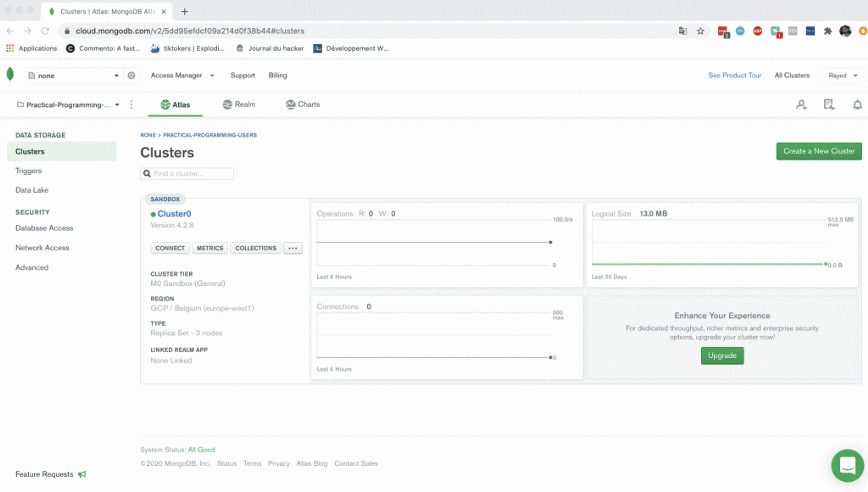This screenshot has height=492, width=868.
Task: Open Database Access in the sidebar
Action: (x=44, y=228)
